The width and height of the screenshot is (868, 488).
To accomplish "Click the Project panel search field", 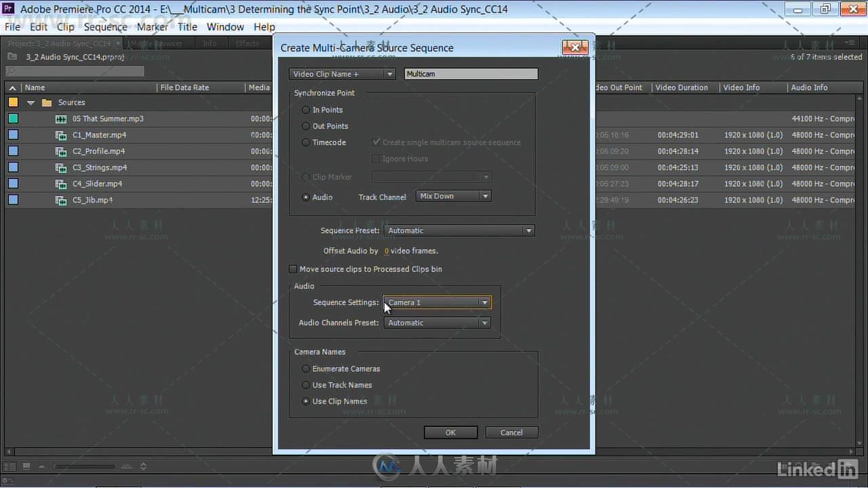I will pyautogui.click(x=75, y=70).
